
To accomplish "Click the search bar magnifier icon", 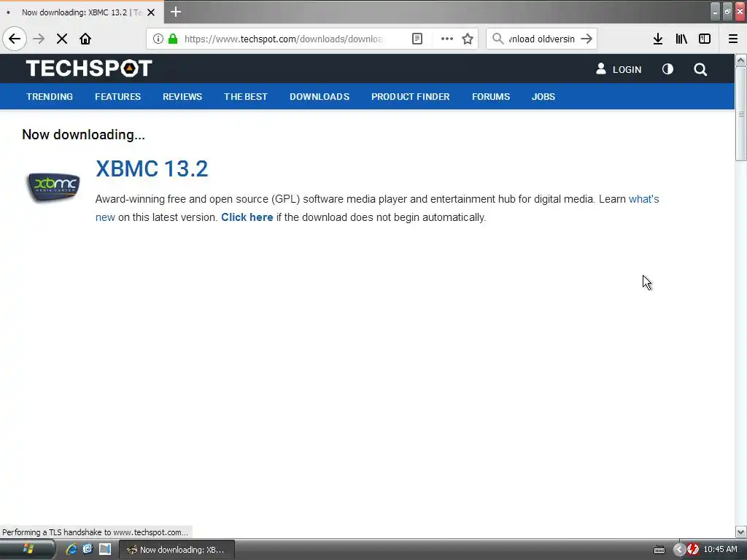I will click(x=498, y=39).
